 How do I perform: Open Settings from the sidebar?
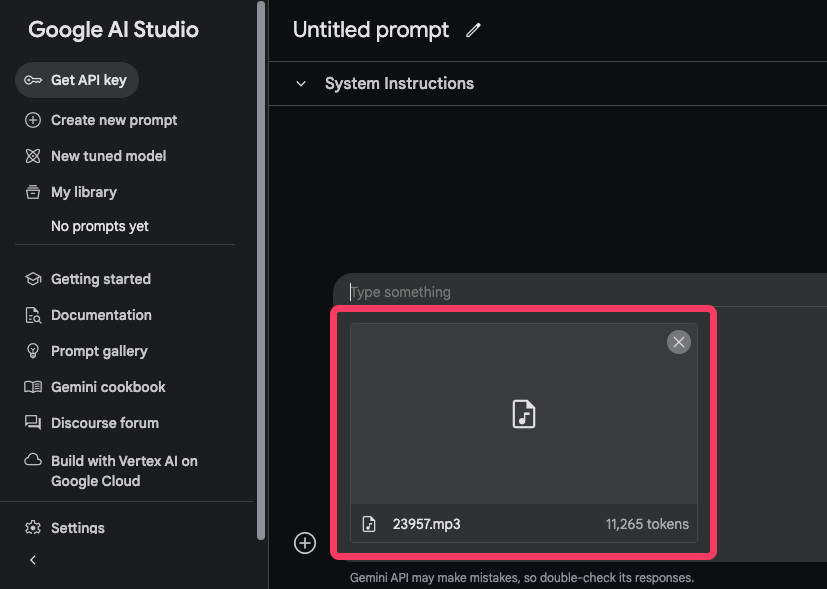(x=77, y=528)
